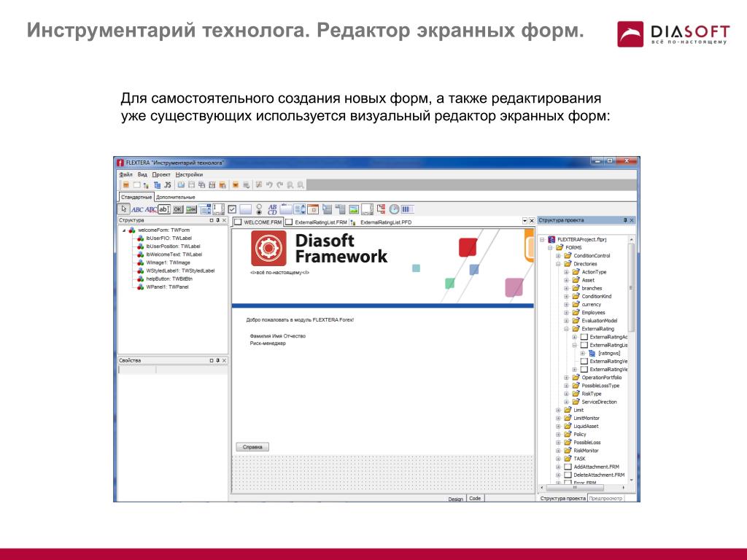Pick the image picture component
Screen dimensions: 747x560
(x=354, y=209)
